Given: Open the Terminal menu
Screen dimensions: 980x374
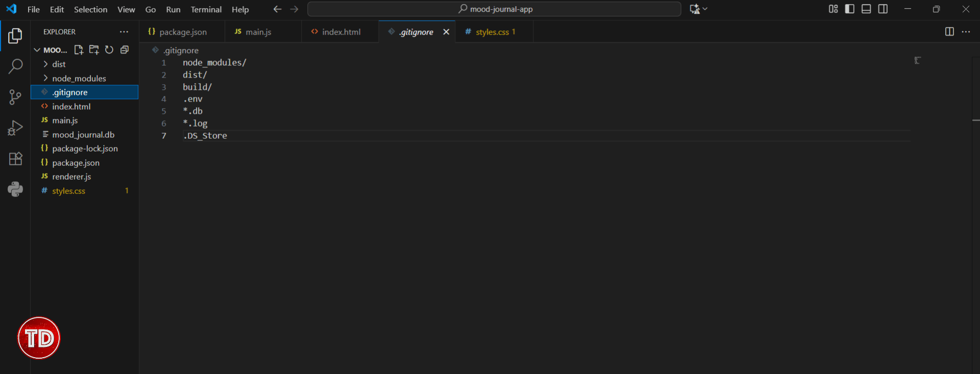Looking at the screenshot, I should pyautogui.click(x=206, y=10).
